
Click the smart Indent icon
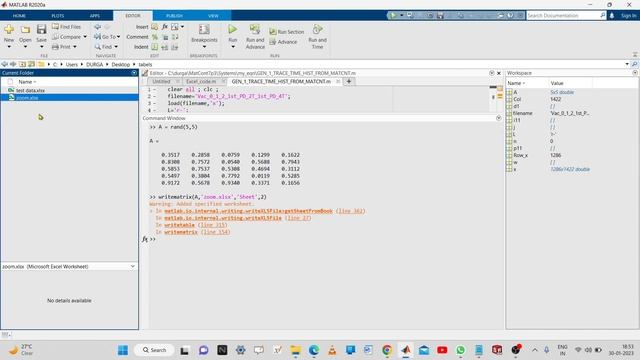[155, 47]
